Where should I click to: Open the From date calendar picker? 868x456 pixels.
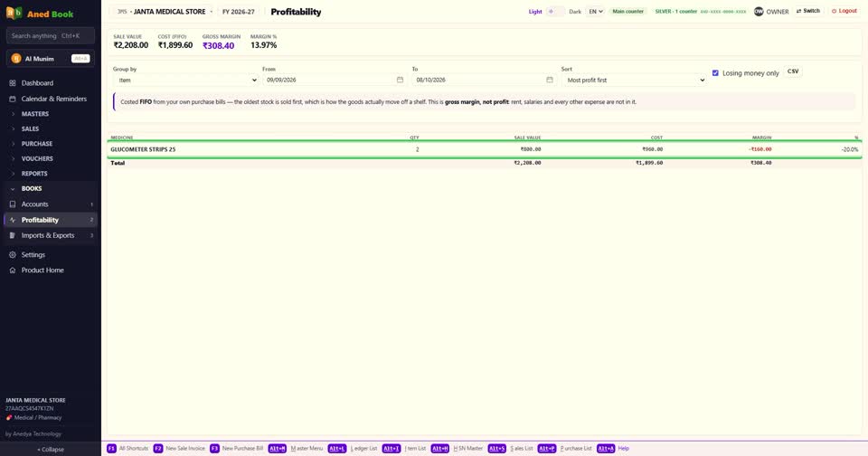pos(400,80)
